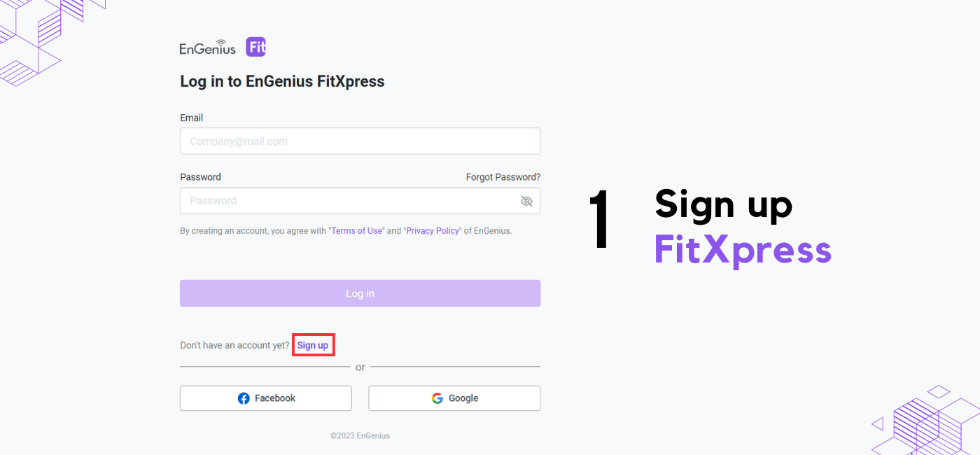The height and width of the screenshot is (455, 980).
Task: Open the Forgot Password? link
Action: [503, 177]
